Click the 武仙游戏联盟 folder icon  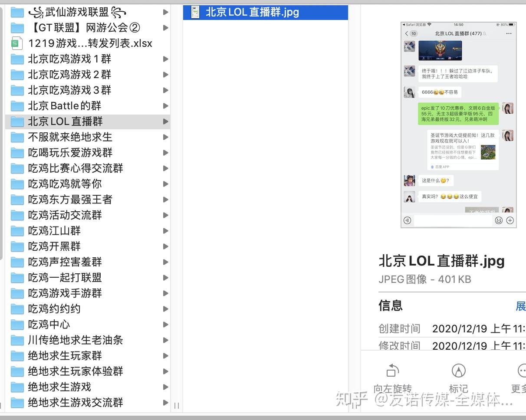point(17,12)
